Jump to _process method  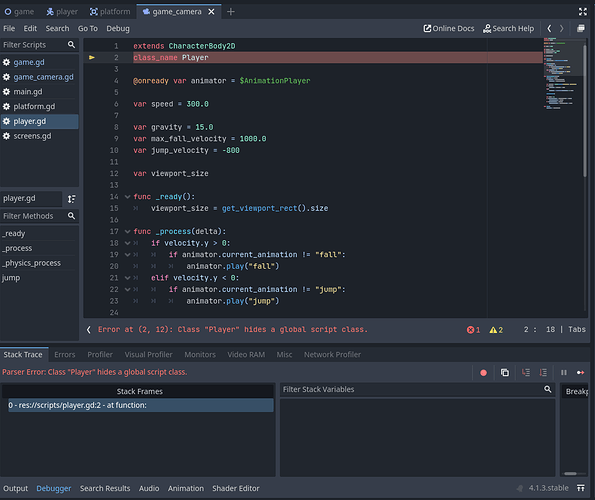point(39,248)
